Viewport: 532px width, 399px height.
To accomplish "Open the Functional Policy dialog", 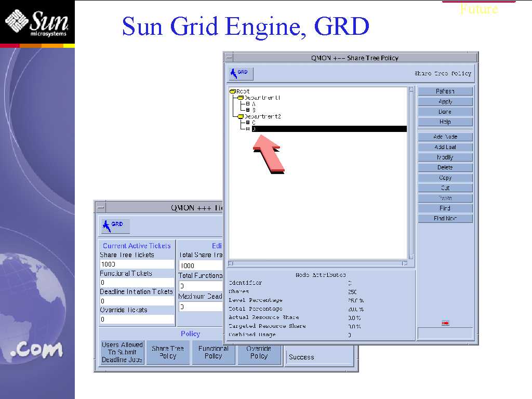I will coord(213,352).
